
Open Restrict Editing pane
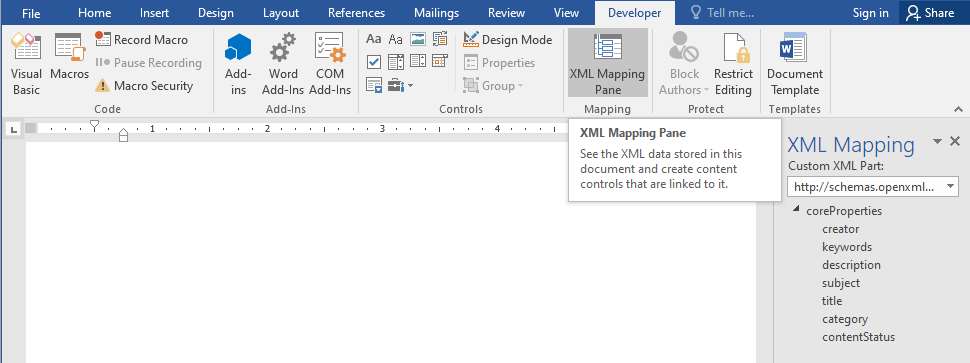tap(733, 64)
